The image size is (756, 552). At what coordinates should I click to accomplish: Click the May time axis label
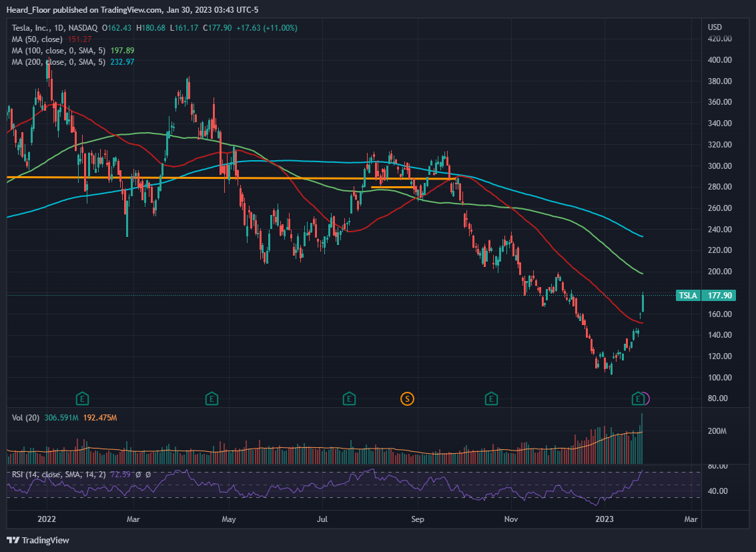229,519
